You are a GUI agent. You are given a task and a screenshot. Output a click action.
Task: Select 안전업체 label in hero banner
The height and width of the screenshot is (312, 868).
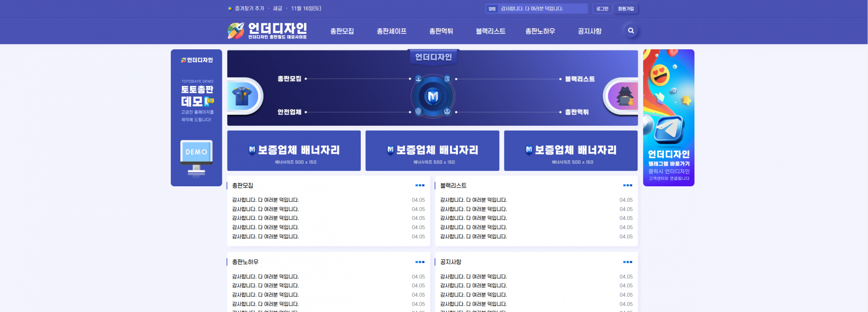point(289,112)
